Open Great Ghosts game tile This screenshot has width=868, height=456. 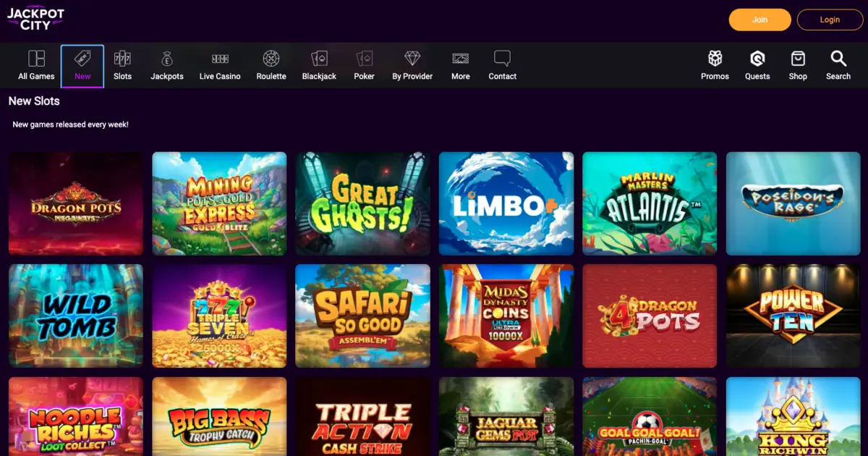pos(362,203)
